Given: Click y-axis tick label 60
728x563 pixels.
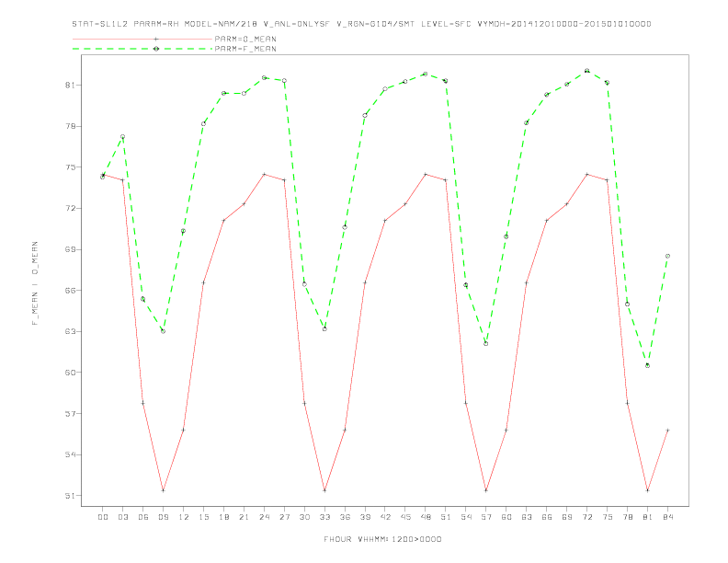Looking at the screenshot, I should [x=70, y=373].
